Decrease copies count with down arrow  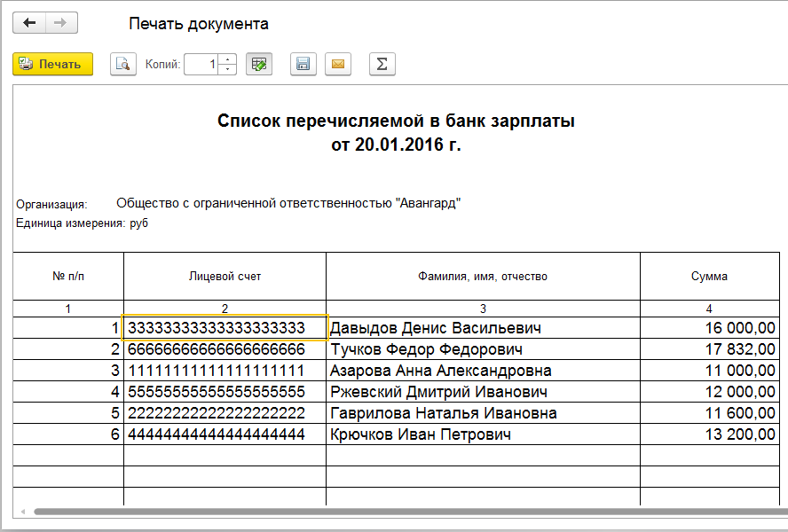227,69
